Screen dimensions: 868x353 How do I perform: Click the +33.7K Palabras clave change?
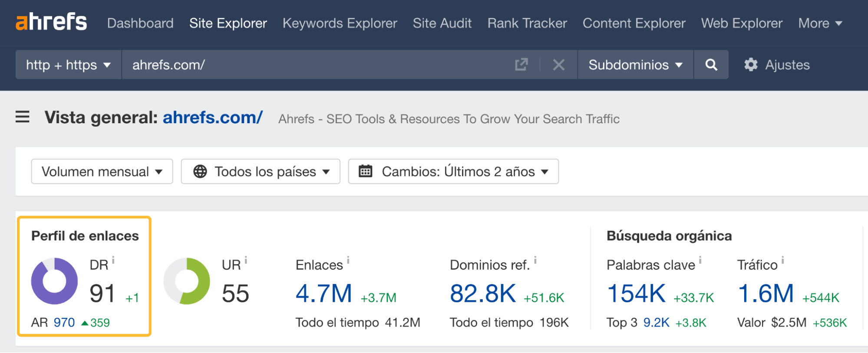click(694, 298)
